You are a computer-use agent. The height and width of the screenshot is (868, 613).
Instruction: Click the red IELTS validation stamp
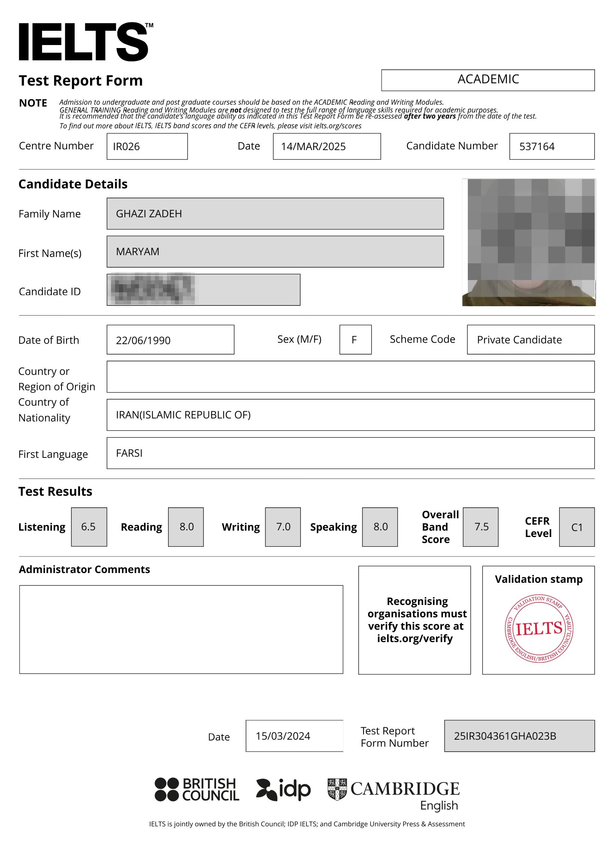click(539, 629)
